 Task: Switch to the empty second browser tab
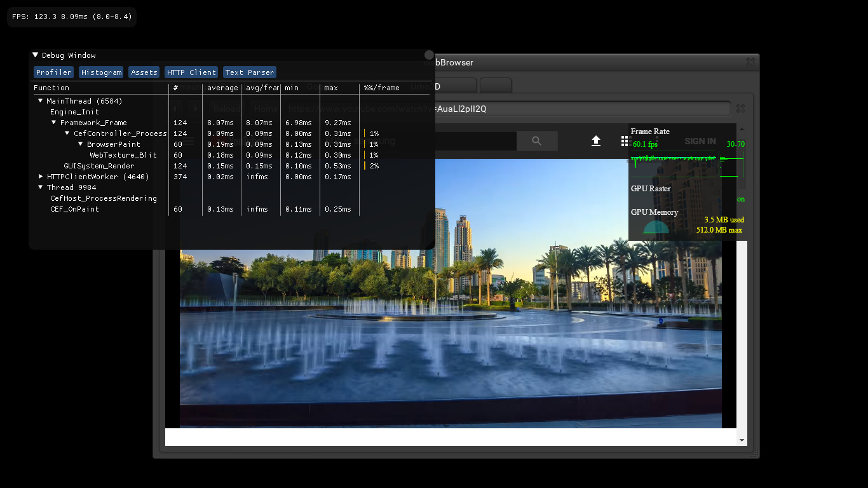pos(496,85)
